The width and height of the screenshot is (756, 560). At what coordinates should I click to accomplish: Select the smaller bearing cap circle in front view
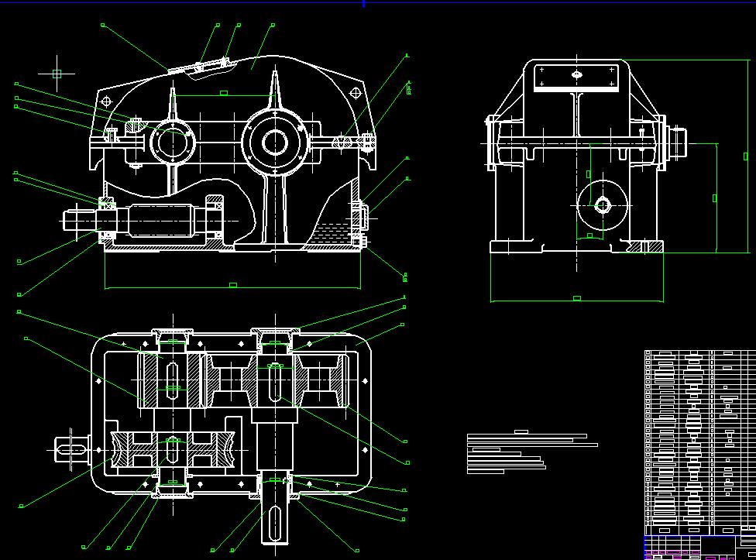pyautogui.click(x=173, y=143)
